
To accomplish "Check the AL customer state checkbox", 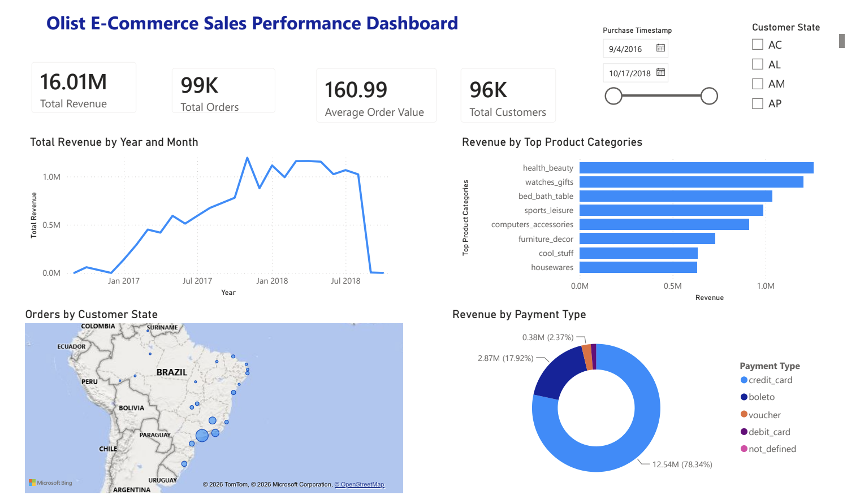I will (758, 64).
